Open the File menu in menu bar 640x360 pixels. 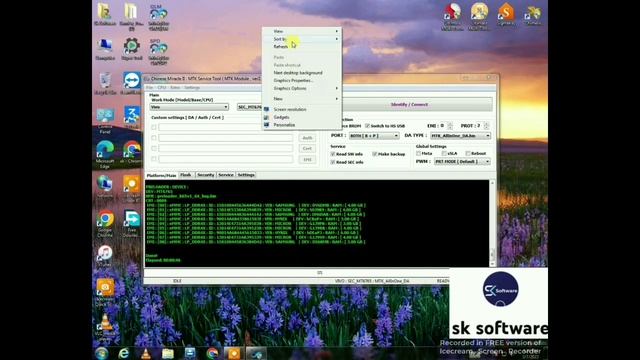tap(149, 87)
